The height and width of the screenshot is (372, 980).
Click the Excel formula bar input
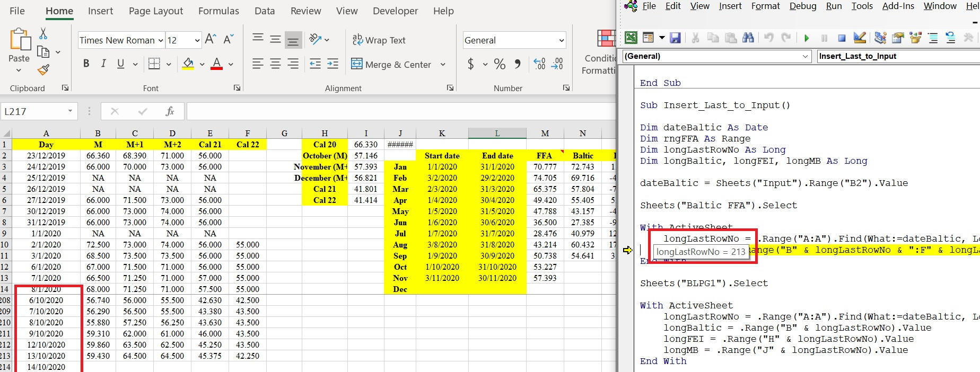coord(401,111)
